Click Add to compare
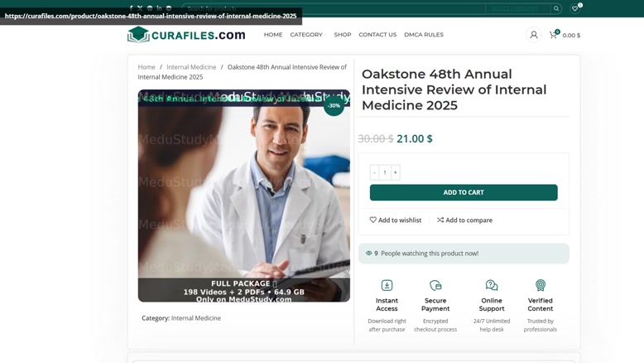This screenshot has width=644, height=363. click(x=464, y=220)
